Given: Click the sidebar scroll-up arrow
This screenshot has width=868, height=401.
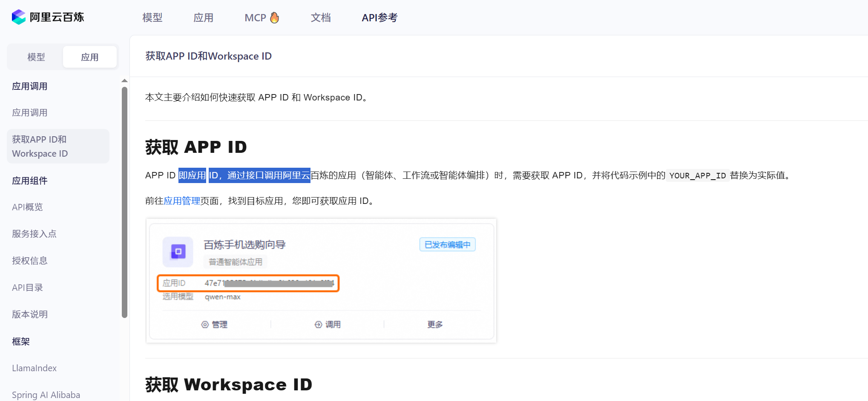Looking at the screenshot, I should click(124, 80).
